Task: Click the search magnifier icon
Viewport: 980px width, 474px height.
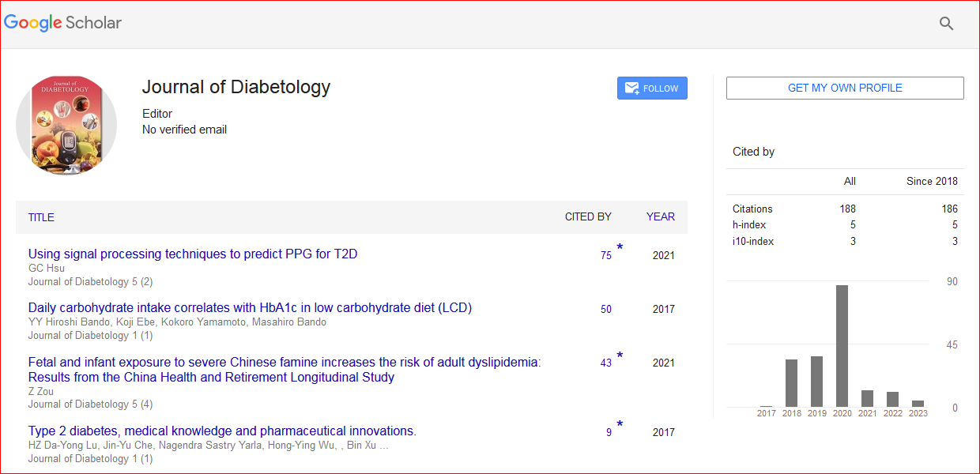Action: point(946,24)
